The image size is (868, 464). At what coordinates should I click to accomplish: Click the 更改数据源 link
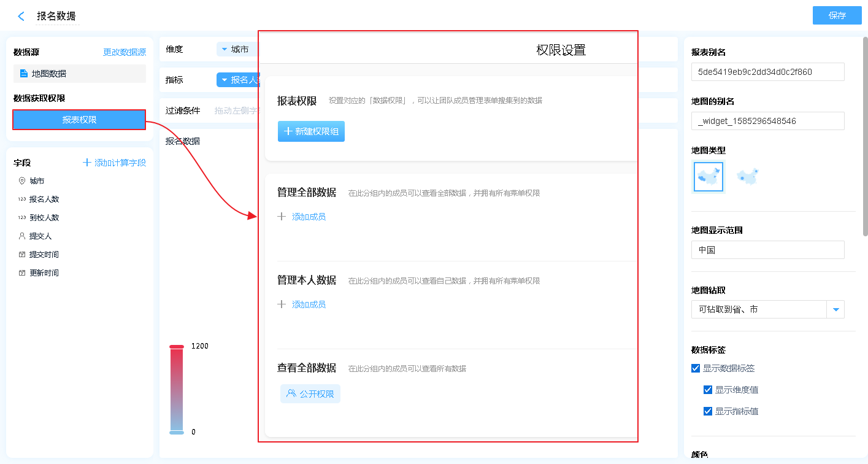124,53
